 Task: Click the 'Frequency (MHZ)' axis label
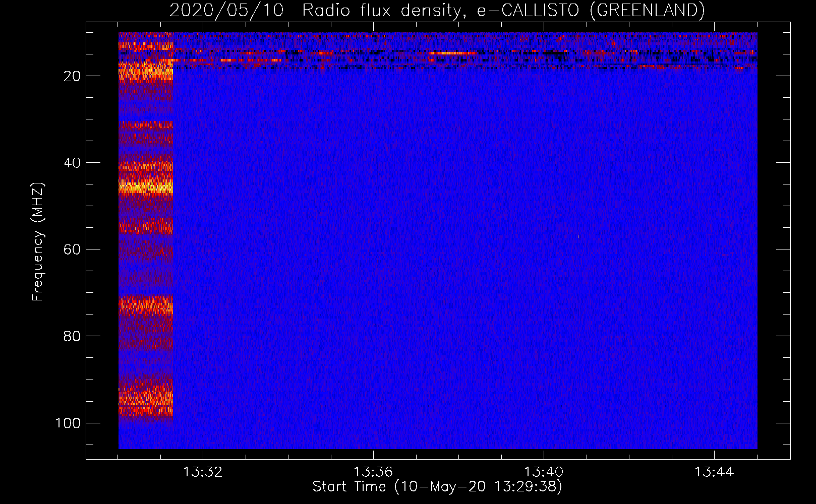(38, 242)
